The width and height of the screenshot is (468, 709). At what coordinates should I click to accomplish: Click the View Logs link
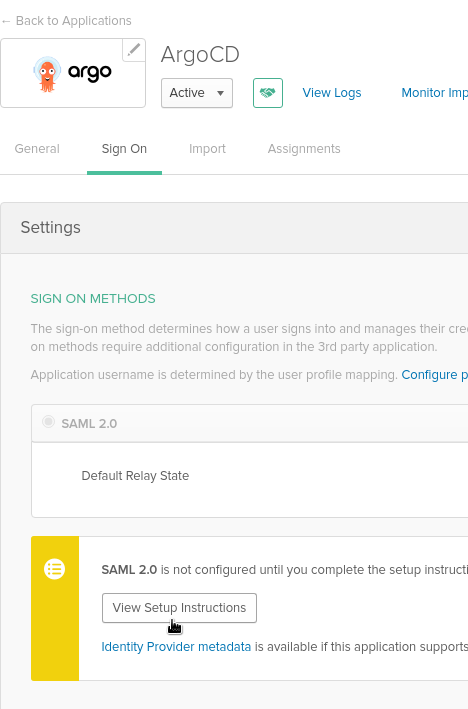332,93
